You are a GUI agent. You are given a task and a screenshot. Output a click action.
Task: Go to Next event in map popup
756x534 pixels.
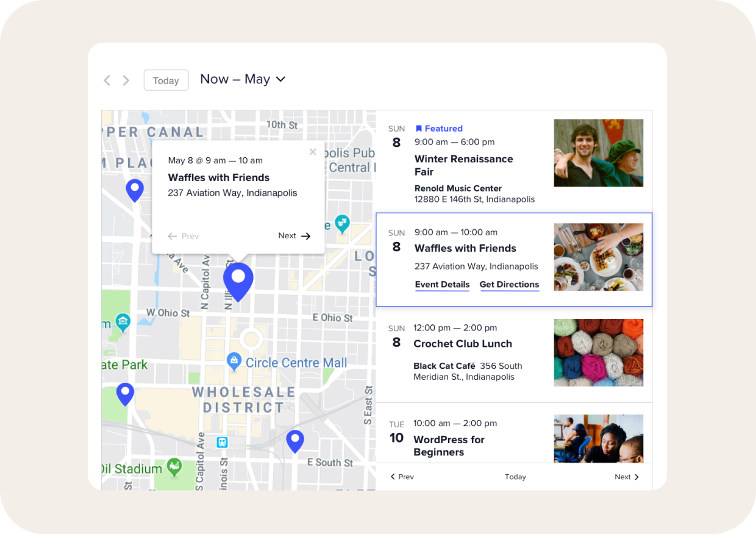tap(294, 236)
